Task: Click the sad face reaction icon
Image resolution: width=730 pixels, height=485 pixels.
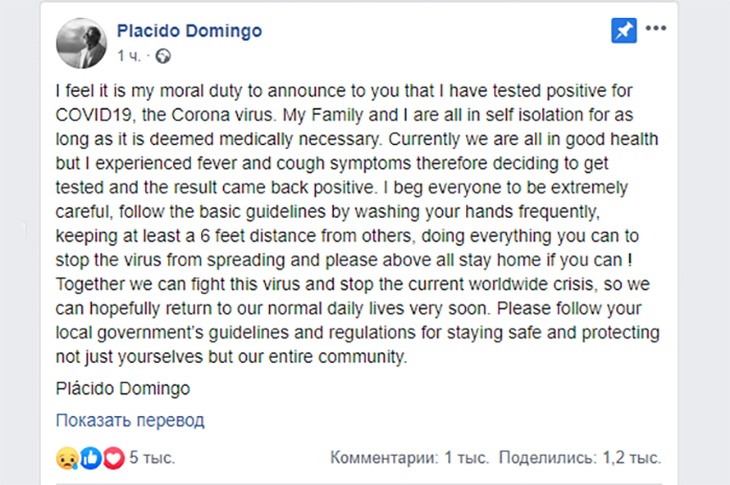Action: point(69,458)
